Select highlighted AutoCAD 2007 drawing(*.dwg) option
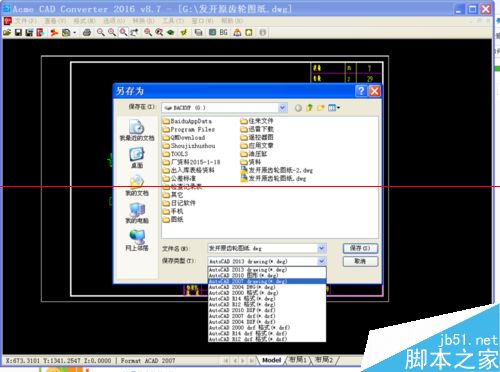 click(x=267, y=281)
